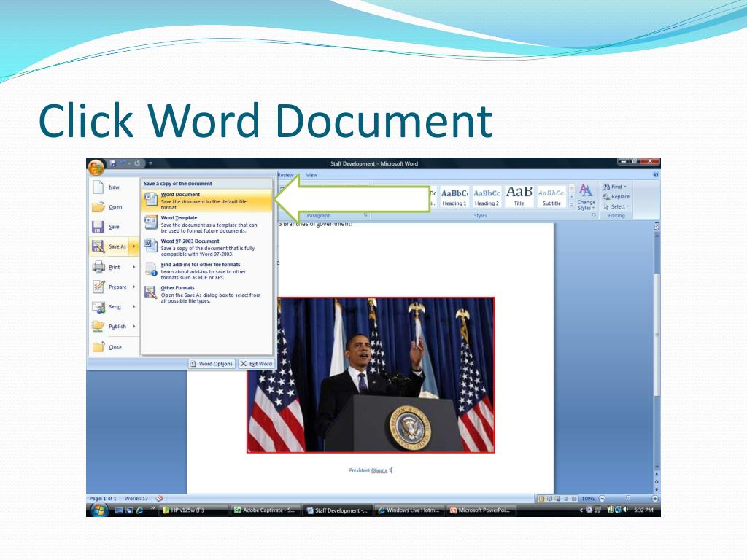Click the Zoom Out minus button

pyautogui.click(x=602, y=499)
